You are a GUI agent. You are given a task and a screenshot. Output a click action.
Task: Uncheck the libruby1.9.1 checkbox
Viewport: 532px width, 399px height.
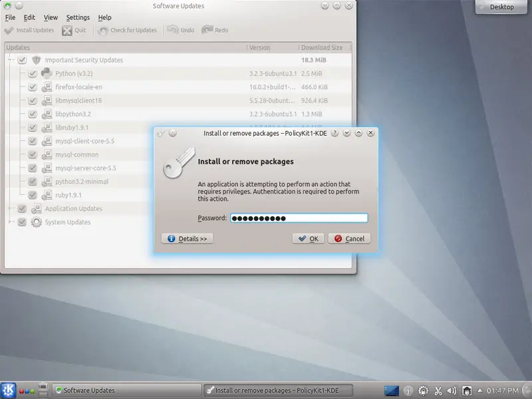[x=32, y=128]
